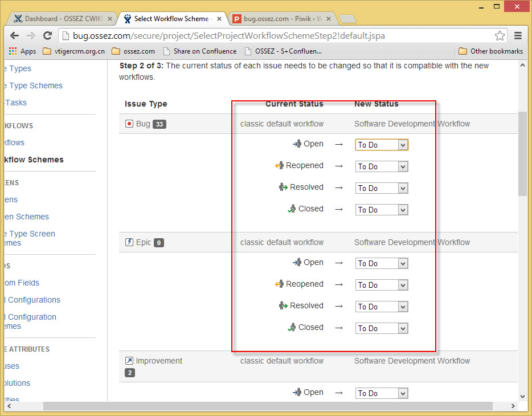The height and width of the screenshot is (416, 532).
Task: Click the Improvement issue type icon
Action: (x=129, y=361)
